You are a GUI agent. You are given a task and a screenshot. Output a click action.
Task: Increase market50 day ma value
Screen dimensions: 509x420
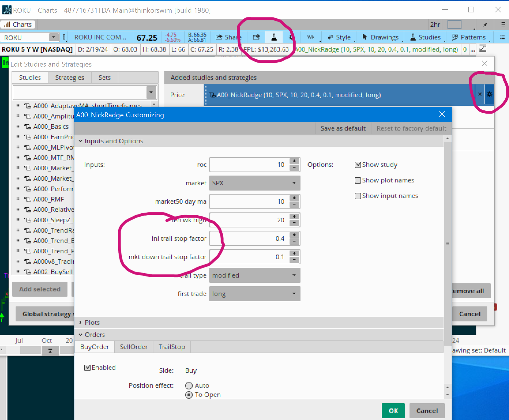tap(294, 198)
